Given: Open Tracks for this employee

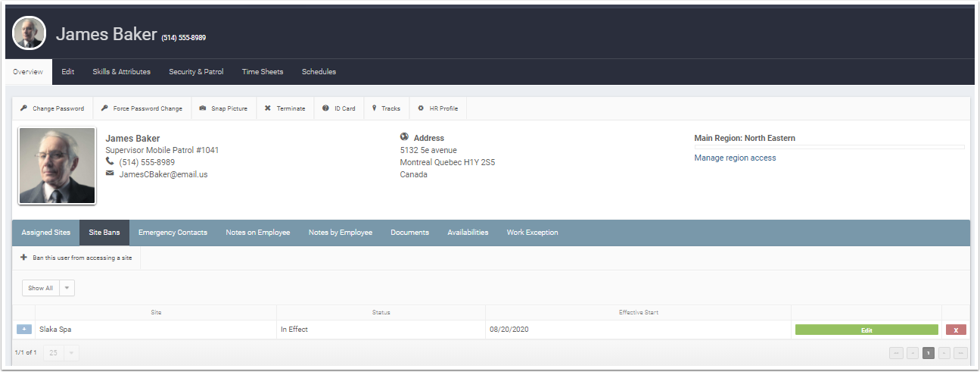Looking at the screenshot, I should (386, 108).
